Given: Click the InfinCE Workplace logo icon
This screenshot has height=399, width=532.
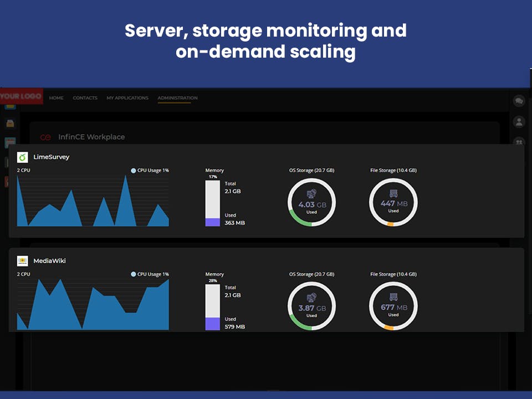Looking at the screenshot, I should click(45, 137).
